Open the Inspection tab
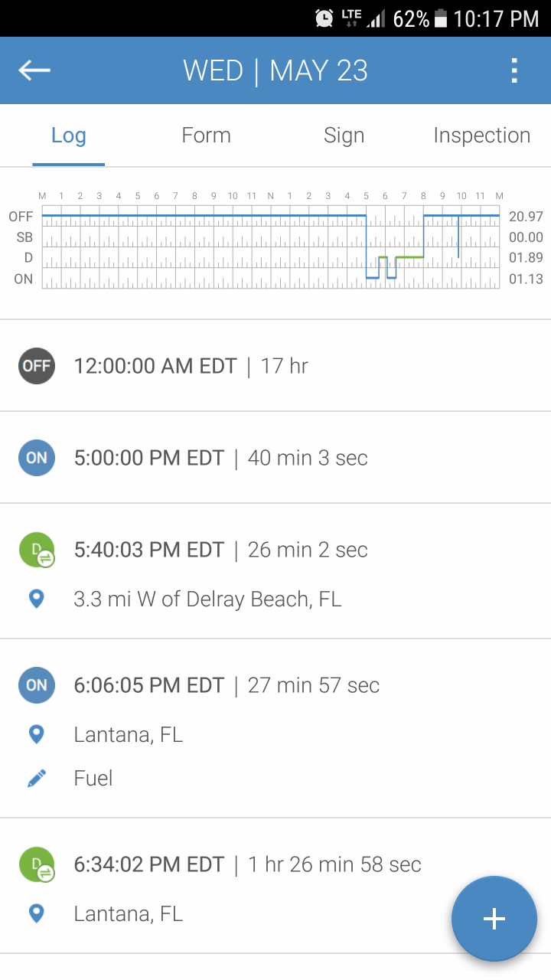 481,136
